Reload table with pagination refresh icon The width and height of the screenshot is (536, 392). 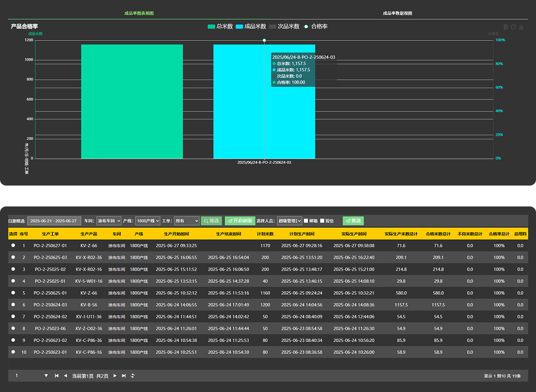point(132,375)
